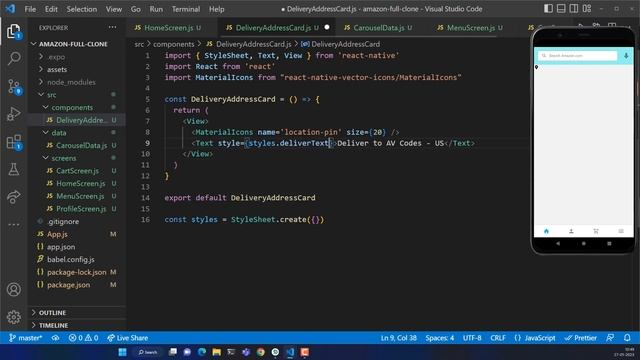
Task: Open babel.config.js in explorer
Action: coord(70,259)
